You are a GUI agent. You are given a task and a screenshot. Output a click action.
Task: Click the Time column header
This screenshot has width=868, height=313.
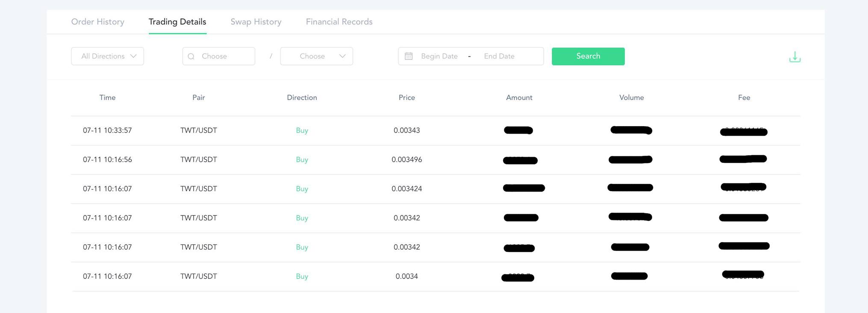(107, 97)
